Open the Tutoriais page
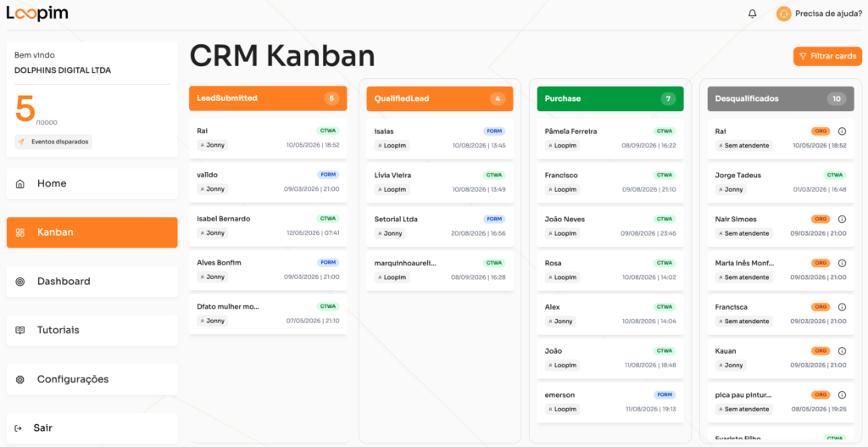868x447 pixels. pos(92,331)
